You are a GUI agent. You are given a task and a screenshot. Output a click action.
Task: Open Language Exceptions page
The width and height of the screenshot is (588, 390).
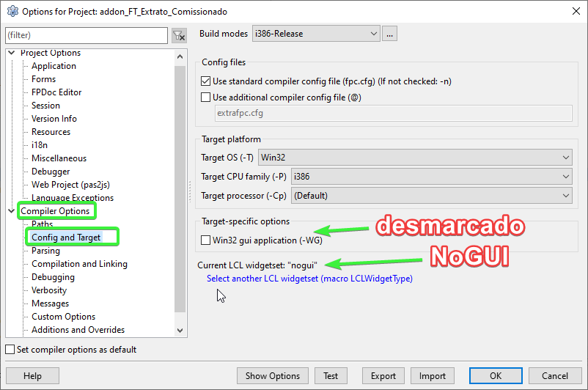pyautogui.click(x=73, y=198)
